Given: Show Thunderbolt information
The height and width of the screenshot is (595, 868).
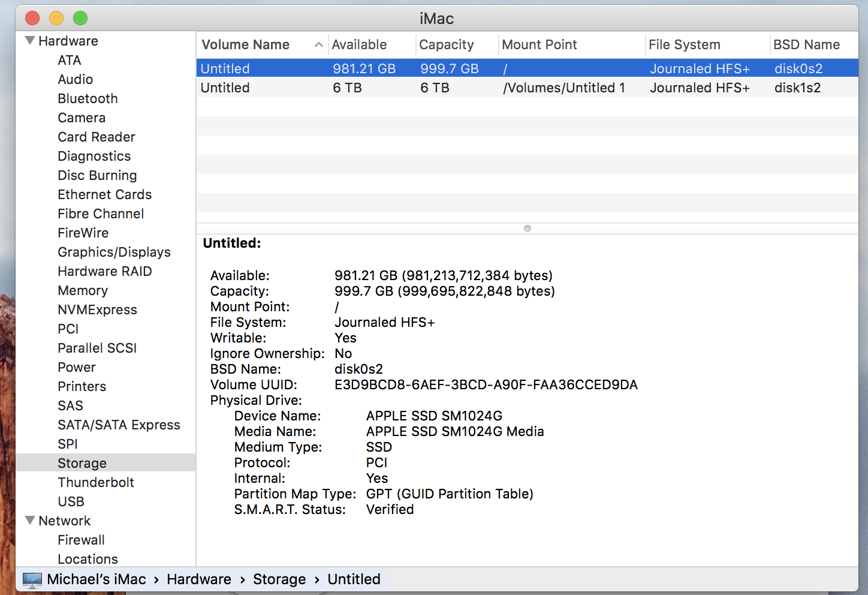Looking at the screenshot, I should 96,482.
